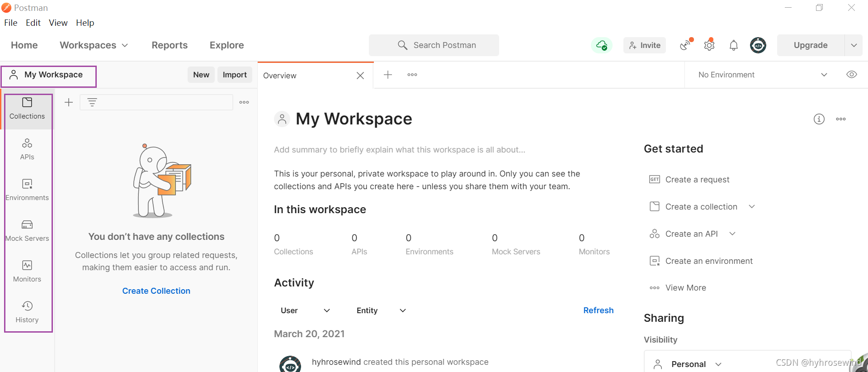Open the Environments sidebar tab

(27, 190)
